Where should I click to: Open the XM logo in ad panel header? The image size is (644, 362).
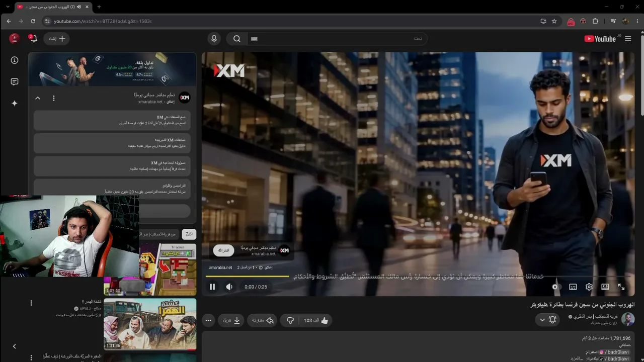[185, 98]
